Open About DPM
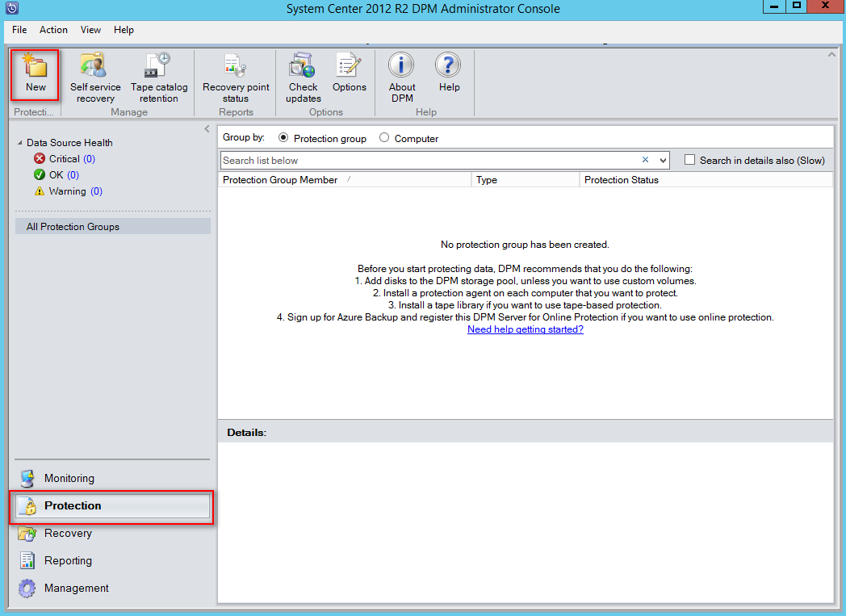The width and height of the screenshot is (846, 616). (x=402, y=78)
